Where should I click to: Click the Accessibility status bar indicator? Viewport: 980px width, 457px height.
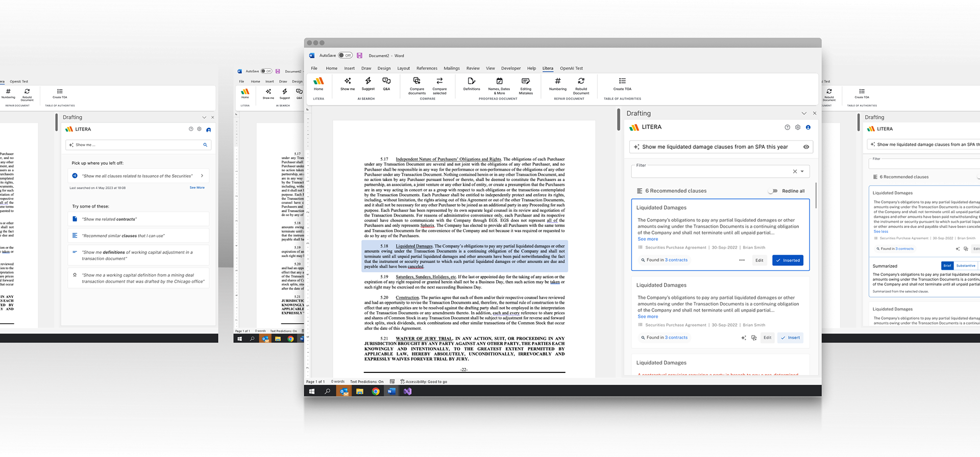(424, 382)
